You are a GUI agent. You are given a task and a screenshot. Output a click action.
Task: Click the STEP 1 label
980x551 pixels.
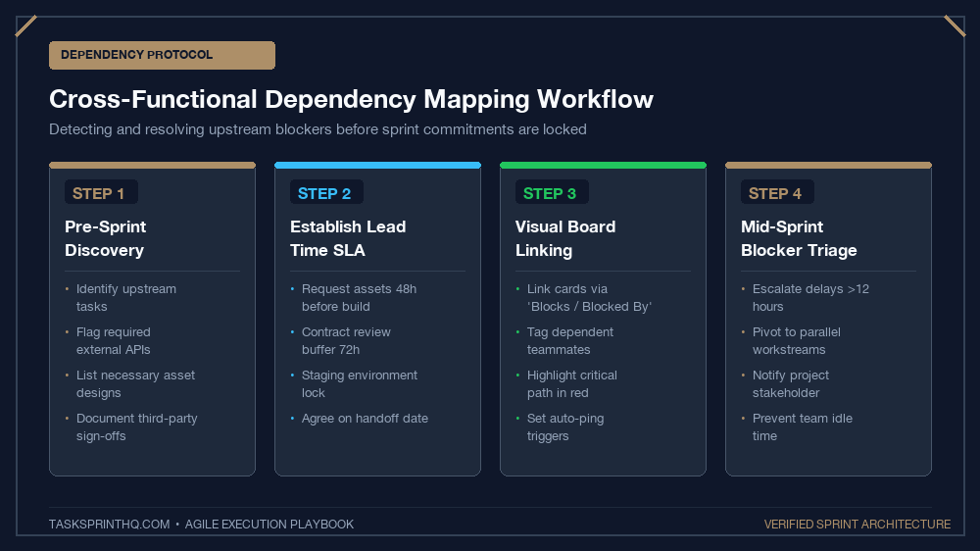[101, 192]
